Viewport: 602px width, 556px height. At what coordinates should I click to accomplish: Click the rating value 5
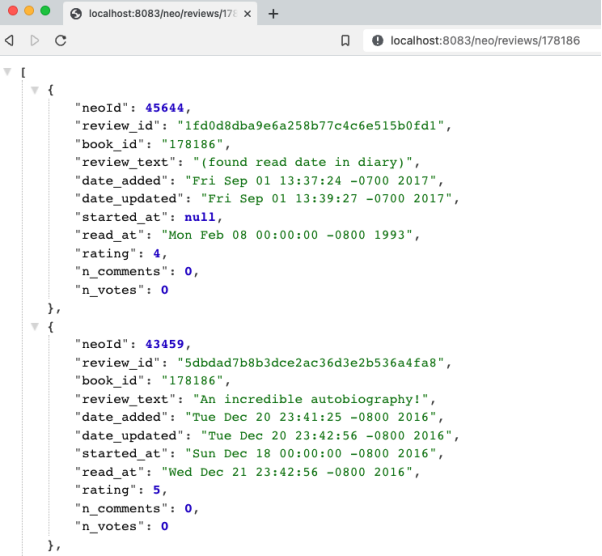pos(157,490)
